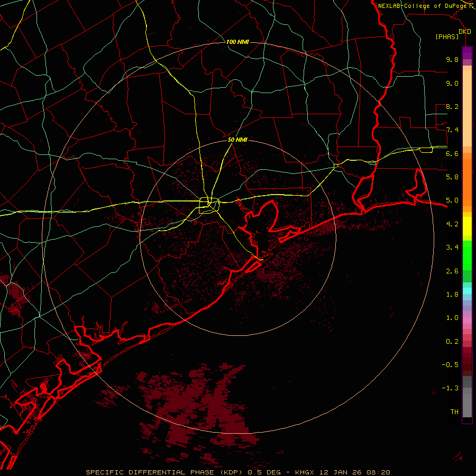This screenshot has width=476, height=476.
Task: Click the -1.3 scale value
Action: coord(450,388)
